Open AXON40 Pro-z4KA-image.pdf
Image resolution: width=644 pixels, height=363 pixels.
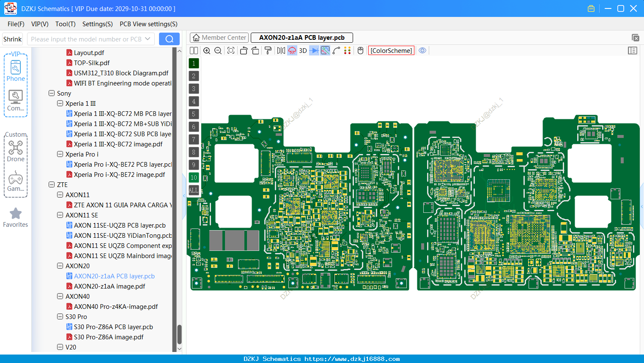[x=116, y=306]
